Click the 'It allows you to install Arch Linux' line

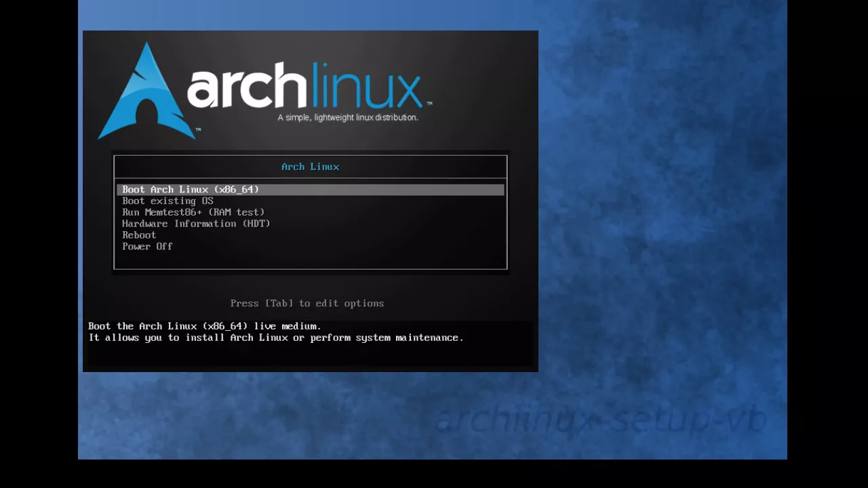pyautogui.click(x=276, y=338)
